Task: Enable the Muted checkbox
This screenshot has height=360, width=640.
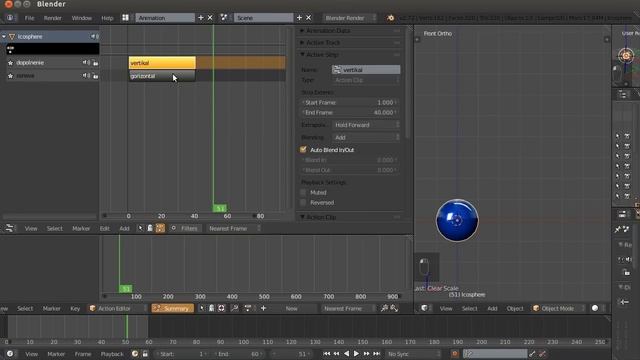Action: pyautogui.click(x=303, y=192)
